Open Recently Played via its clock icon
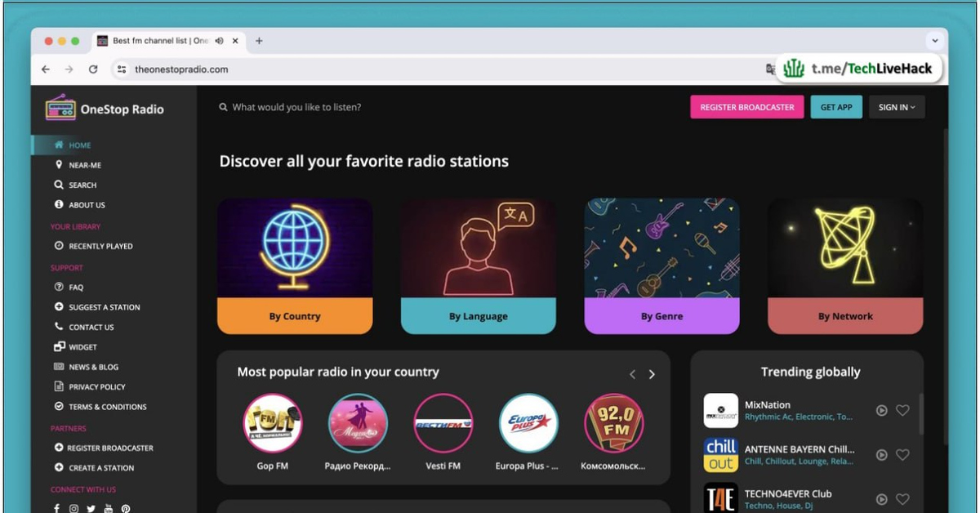The image size is (980, 513). pyautogui.click(x=59, y=246)
